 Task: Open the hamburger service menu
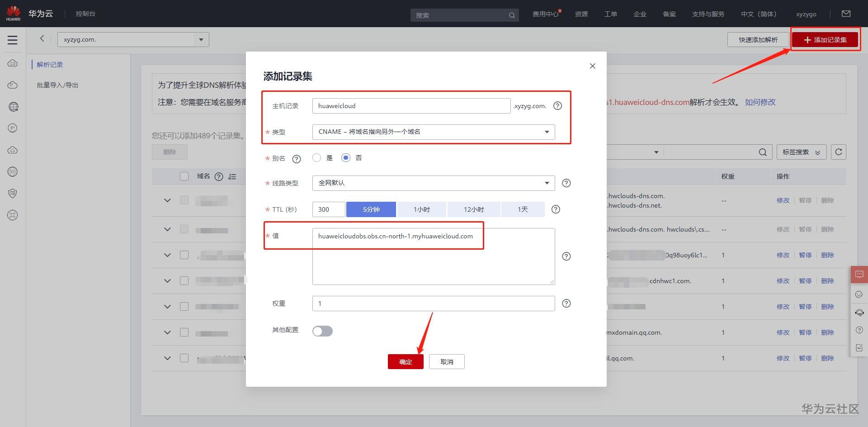click(x=13, y=40)
